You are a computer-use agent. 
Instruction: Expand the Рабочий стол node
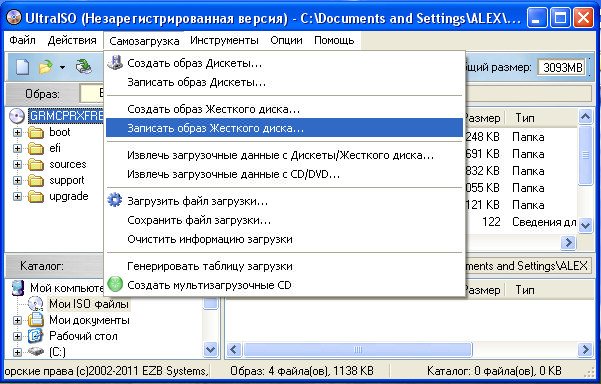pyautogui.click(x=17, y=336)
